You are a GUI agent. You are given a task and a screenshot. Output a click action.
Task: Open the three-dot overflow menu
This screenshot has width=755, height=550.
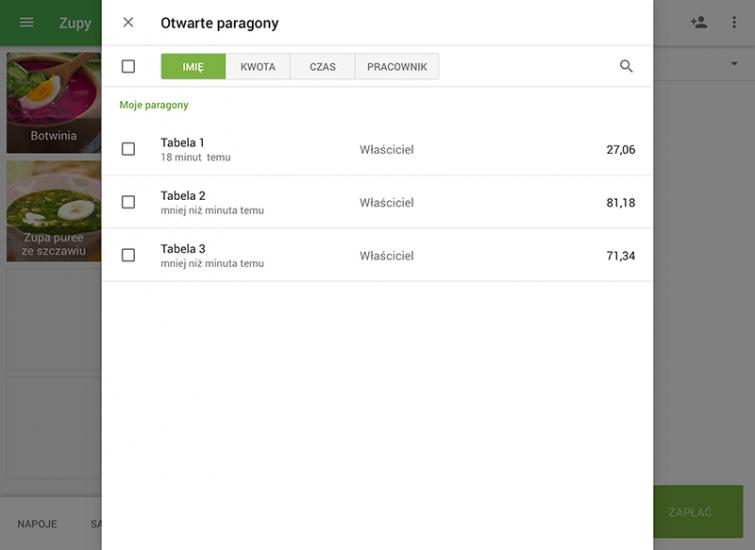click(x=734, y=22)
